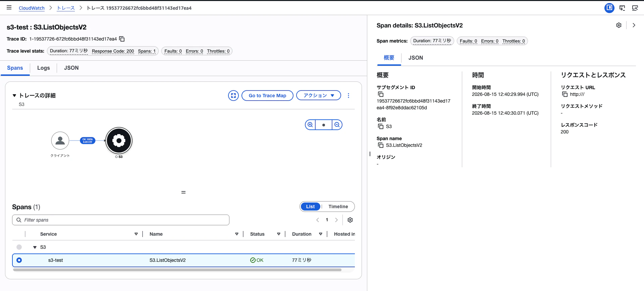The image size is (644, 291).
Task: Switch spans view to Timeline
Action: pyautogui.click(x=338, y=207)
